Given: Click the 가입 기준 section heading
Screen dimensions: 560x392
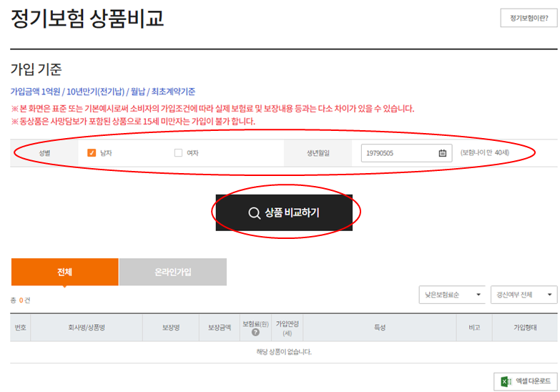Looking at the screenshot, I should (36, 69).
